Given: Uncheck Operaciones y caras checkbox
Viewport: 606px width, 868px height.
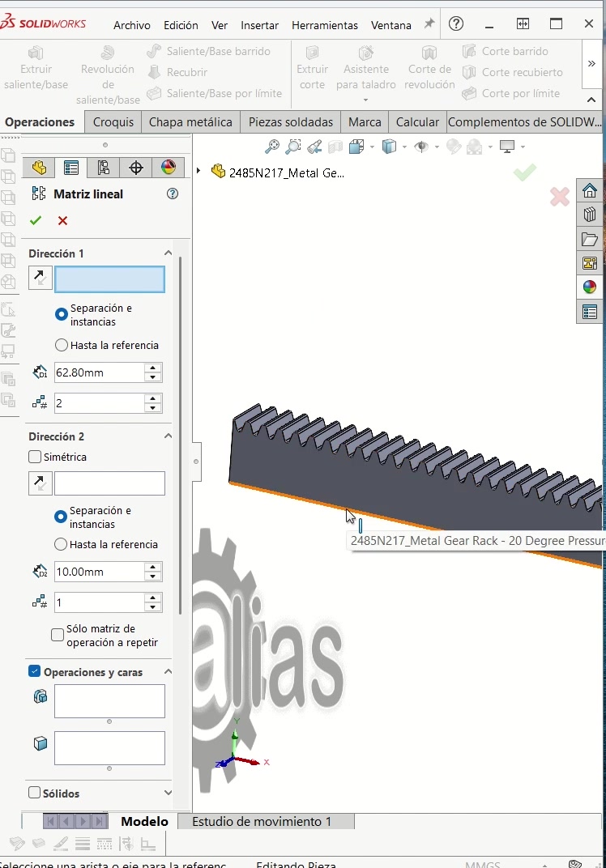Looking at the screenshot, I should tap(34, 671).
